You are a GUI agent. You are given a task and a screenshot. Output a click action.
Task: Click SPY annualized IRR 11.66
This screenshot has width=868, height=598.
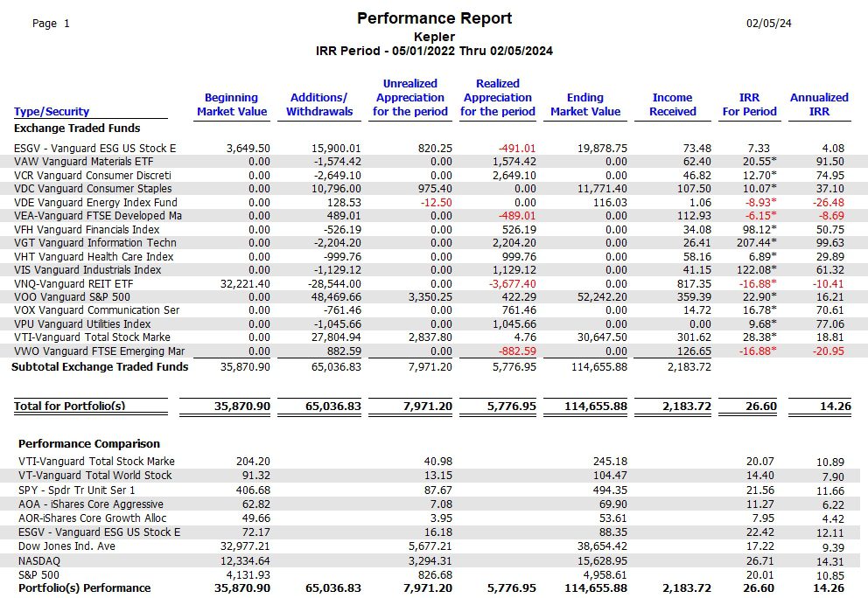830,491
